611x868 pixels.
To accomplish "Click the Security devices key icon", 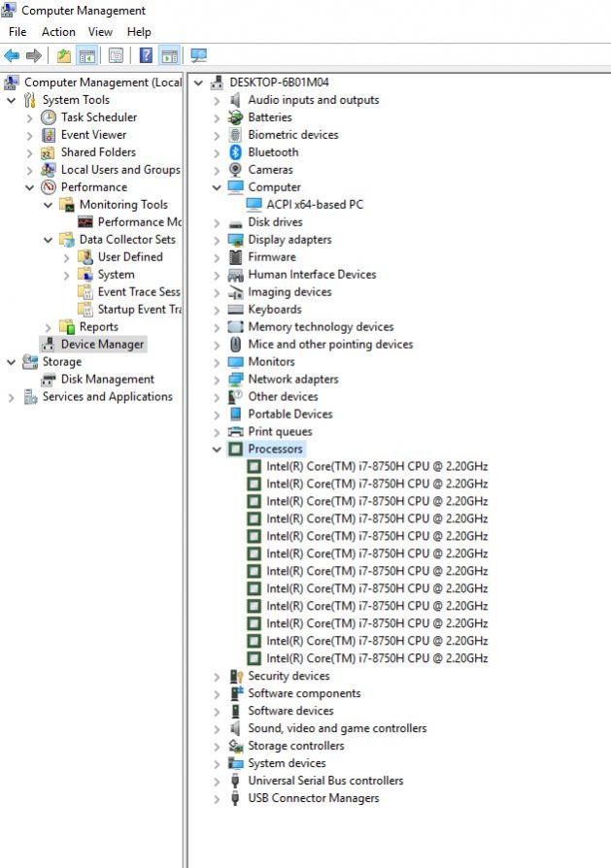I will click(237, 676).
